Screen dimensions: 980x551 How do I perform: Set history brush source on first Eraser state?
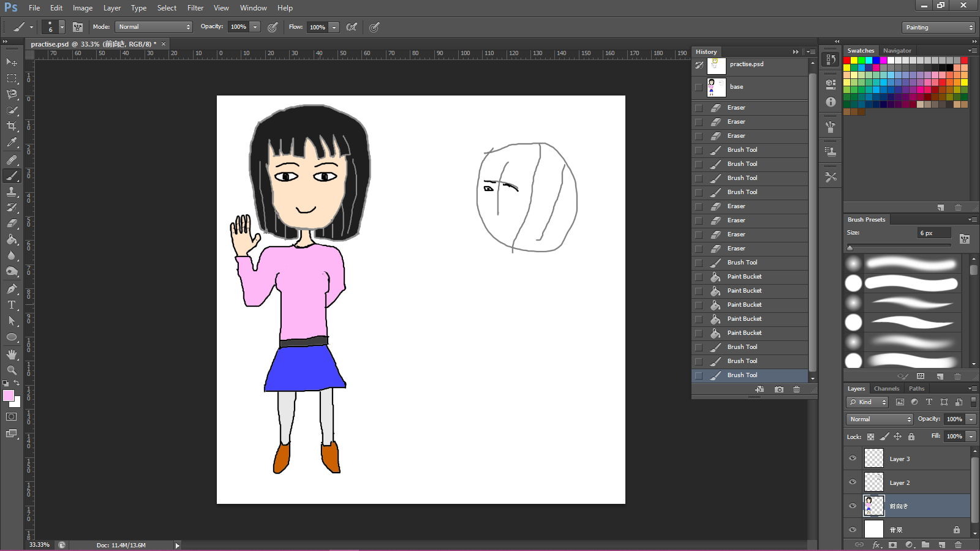tap(699, 108)
